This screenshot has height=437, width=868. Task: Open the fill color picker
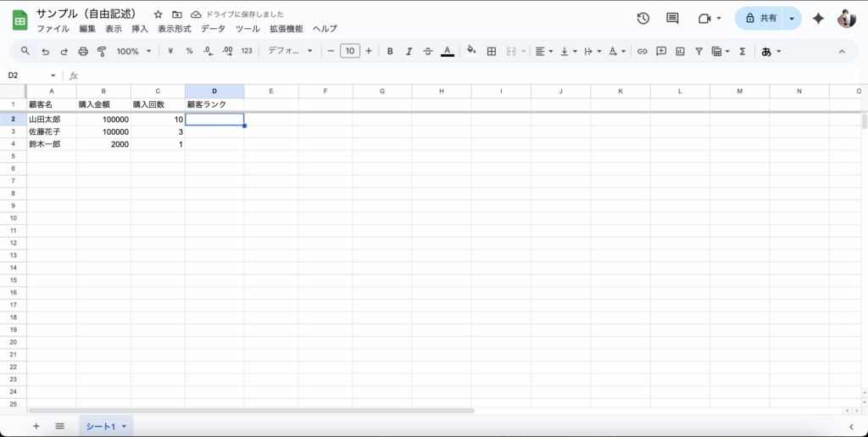(x=471, y=51)
